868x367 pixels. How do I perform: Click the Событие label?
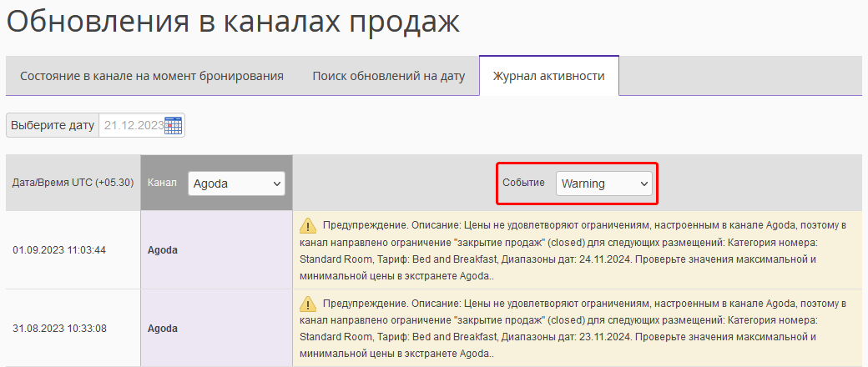click(x=523, y=183)
